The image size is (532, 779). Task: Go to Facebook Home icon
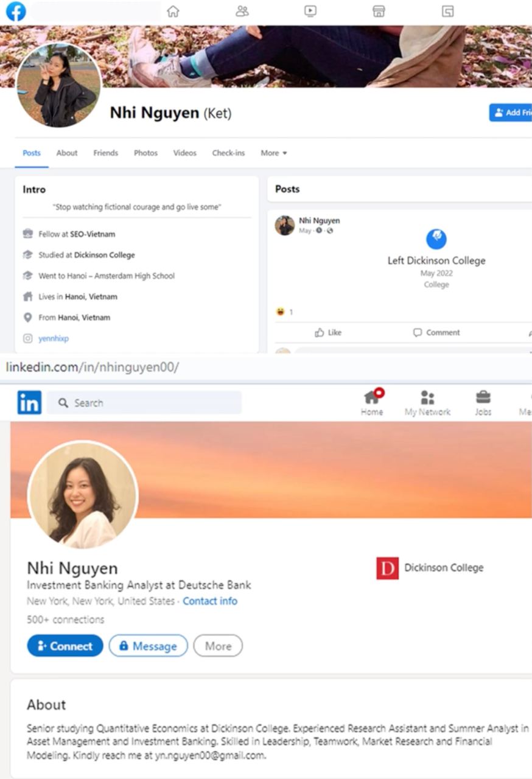coord(173,11)
